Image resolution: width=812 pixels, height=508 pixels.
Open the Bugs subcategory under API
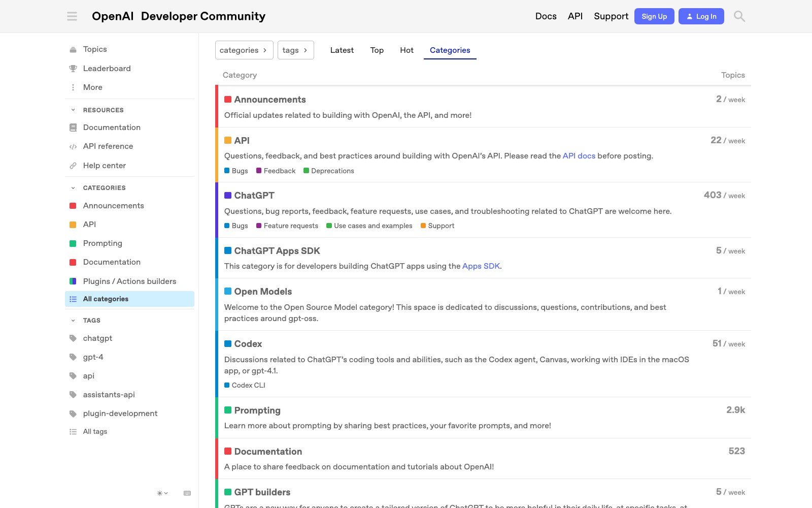tap(236, 171)
